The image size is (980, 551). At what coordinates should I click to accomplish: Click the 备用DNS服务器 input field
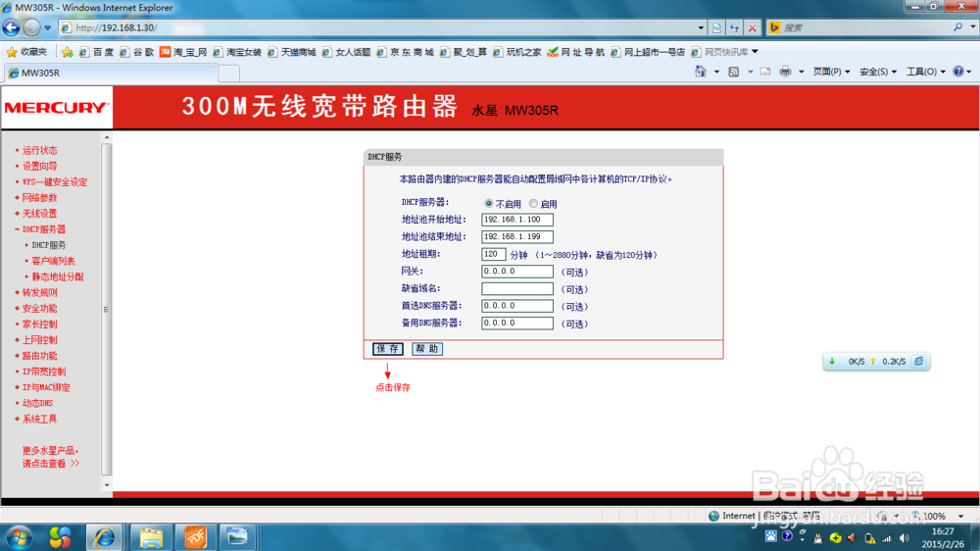516,323
